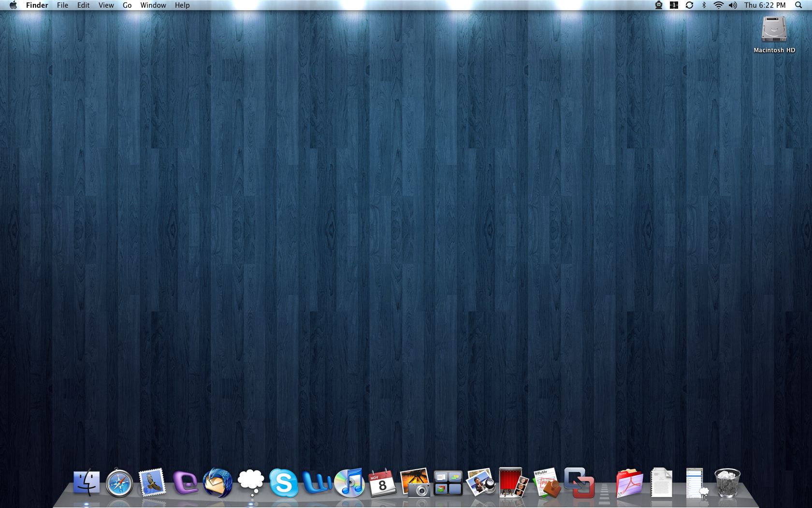
Task: Launch iPhoto from the Dock
Action: 415,482
